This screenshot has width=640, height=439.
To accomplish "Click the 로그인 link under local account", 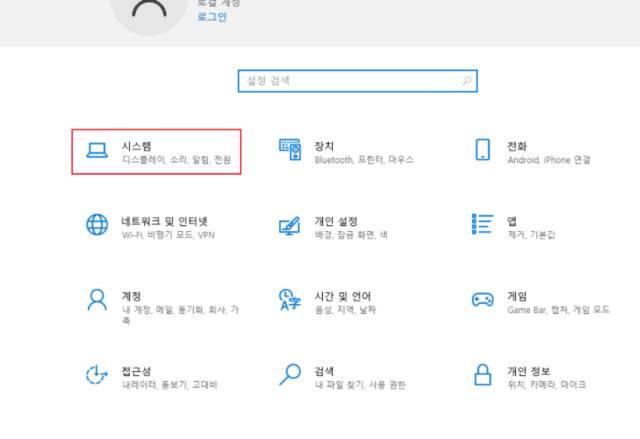I will click(x=211, y=18).
